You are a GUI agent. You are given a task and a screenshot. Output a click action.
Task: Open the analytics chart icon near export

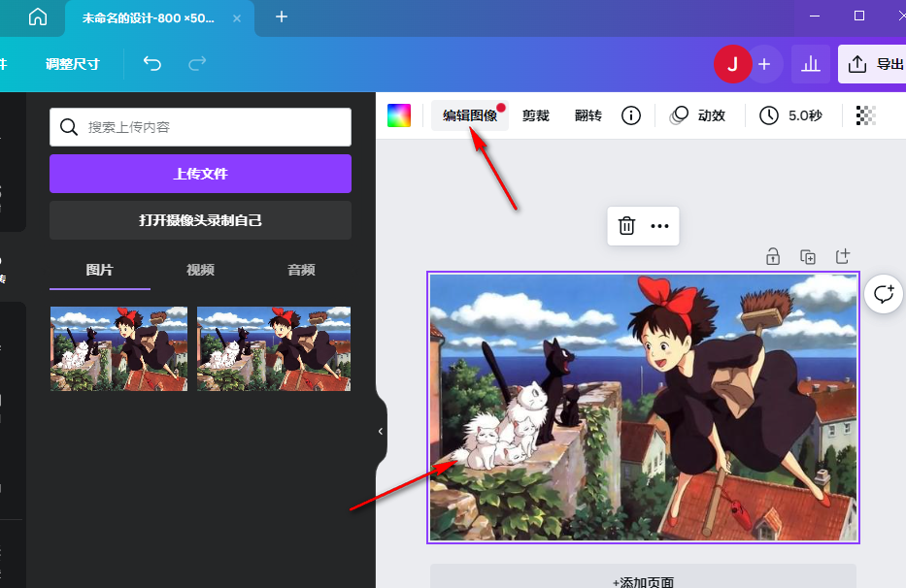pos(811,64)
